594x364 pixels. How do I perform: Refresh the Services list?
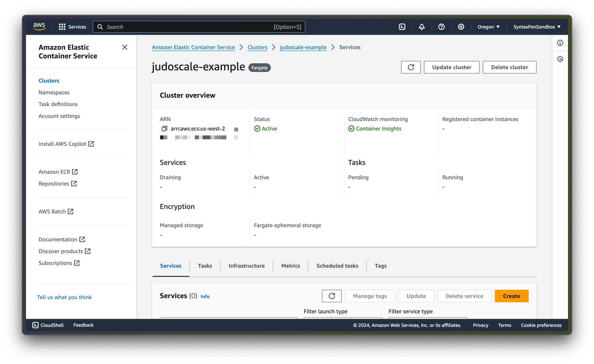tap(332, 296)
